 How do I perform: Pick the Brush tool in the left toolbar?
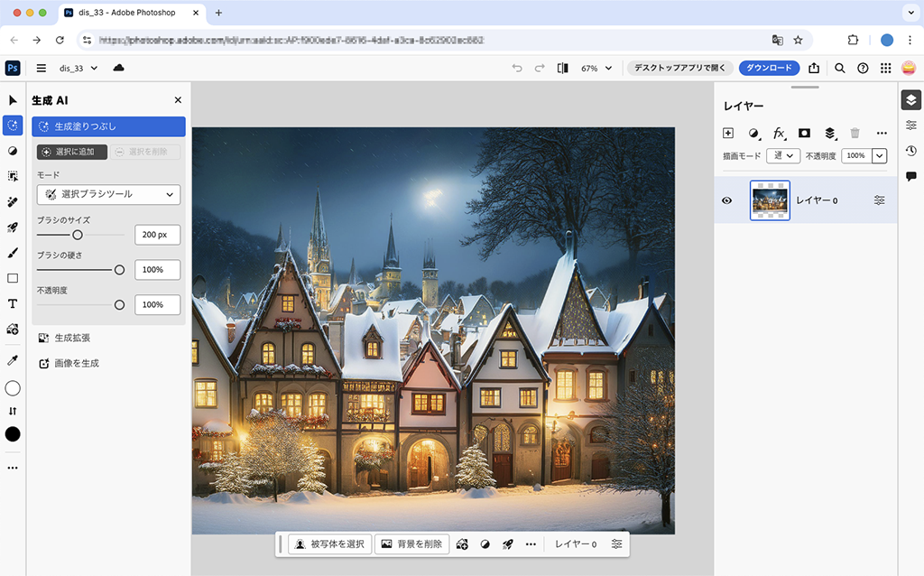coord(13,253)
